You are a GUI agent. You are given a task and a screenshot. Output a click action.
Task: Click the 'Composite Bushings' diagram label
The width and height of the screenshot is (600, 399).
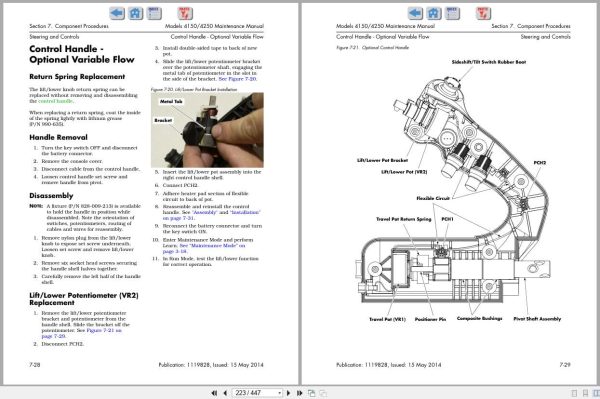479,318
